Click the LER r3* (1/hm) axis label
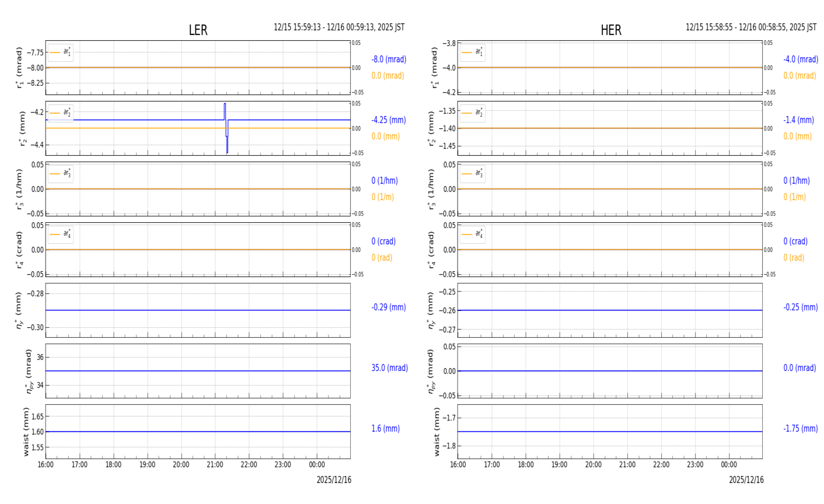 [x=19, y=189]
